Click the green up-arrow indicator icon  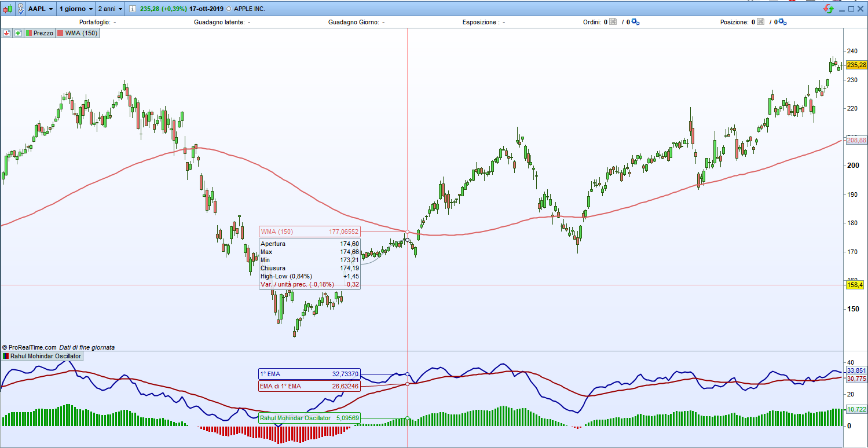pos(18,33)
